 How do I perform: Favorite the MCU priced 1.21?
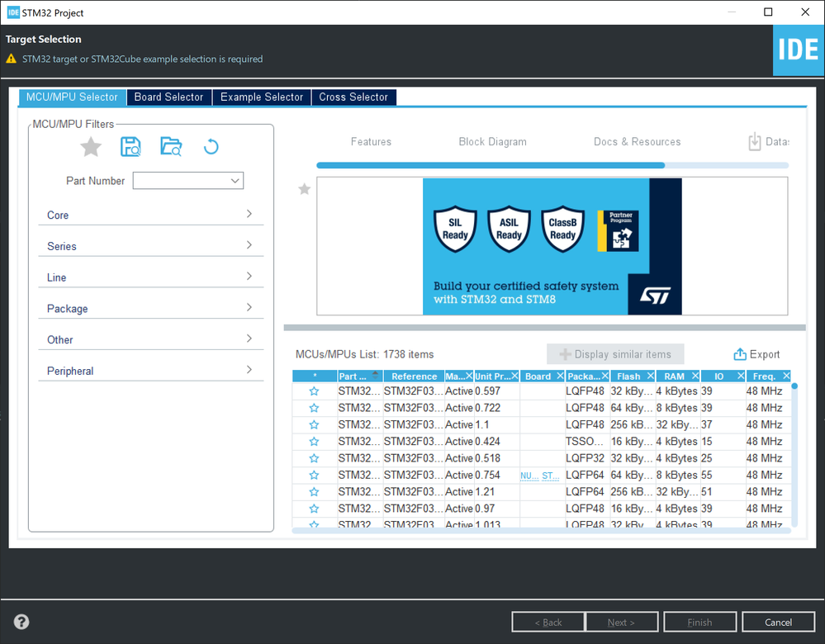point(314,492)
